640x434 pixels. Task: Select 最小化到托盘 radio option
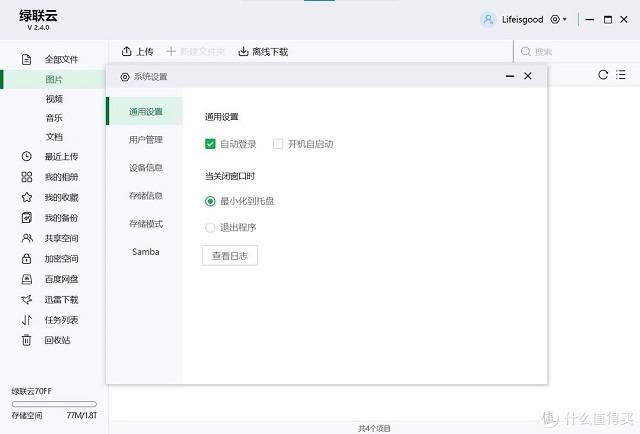pos(210,201)
